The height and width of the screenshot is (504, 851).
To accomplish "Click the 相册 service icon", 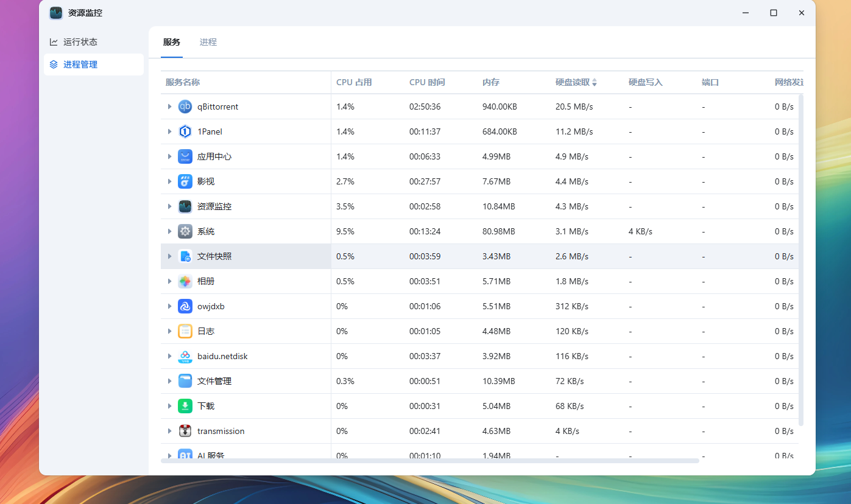I will point(185,281).
